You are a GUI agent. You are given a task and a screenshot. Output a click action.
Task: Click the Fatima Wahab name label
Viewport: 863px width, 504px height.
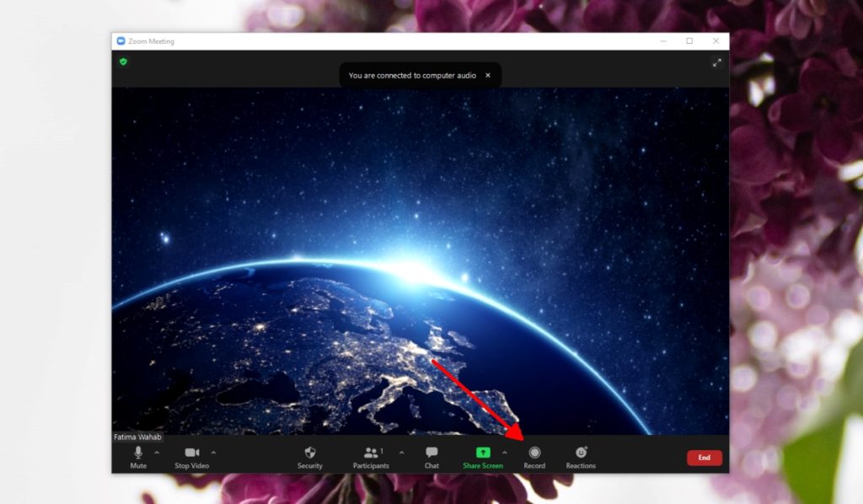coord(137,437)
